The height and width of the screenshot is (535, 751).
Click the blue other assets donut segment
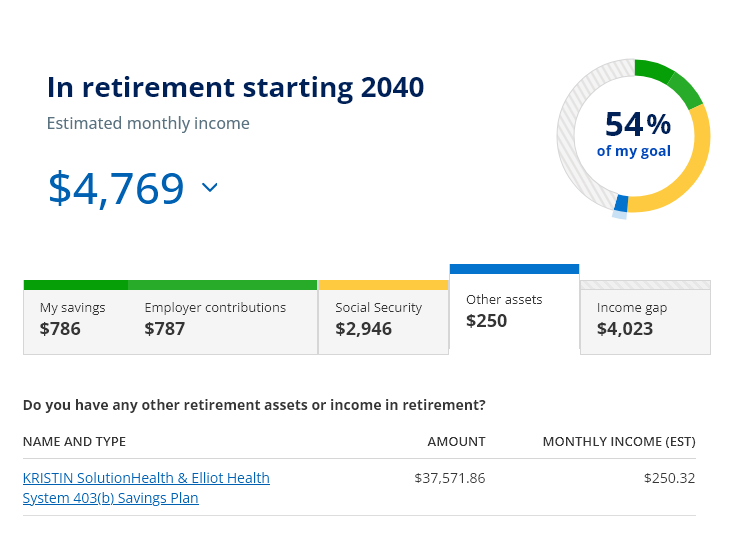coord(621,203)
